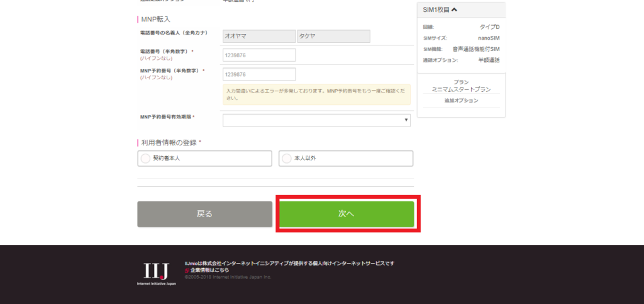
Task: Click the 音声通話機能付SIM value
Action: point(476,49)
